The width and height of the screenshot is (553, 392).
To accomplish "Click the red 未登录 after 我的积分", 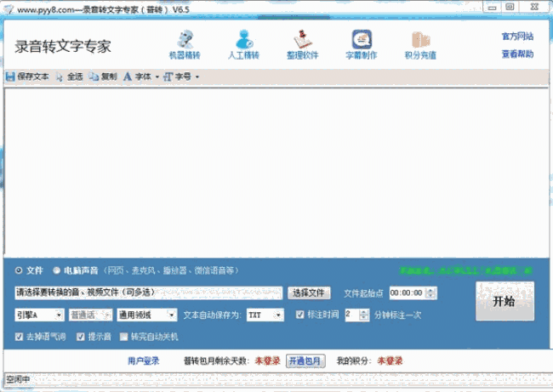I will 390,361.
